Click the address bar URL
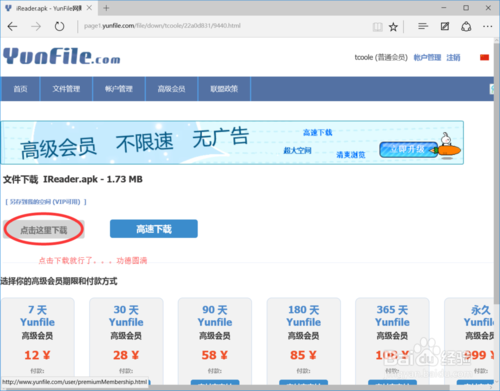Image resolution: width=500 pixels, height=391 pixels. point(162,26)
